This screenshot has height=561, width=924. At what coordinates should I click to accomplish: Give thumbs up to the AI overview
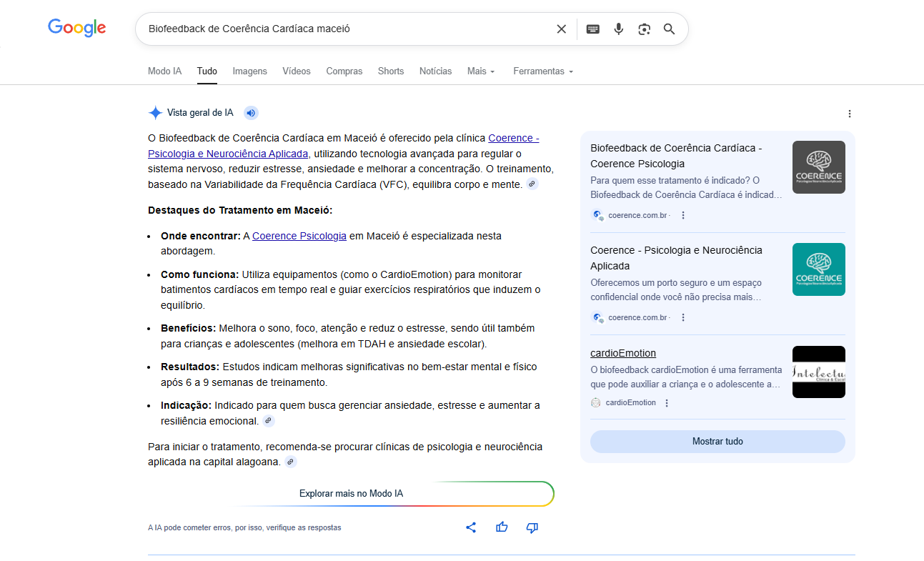[x=502, y=527]
